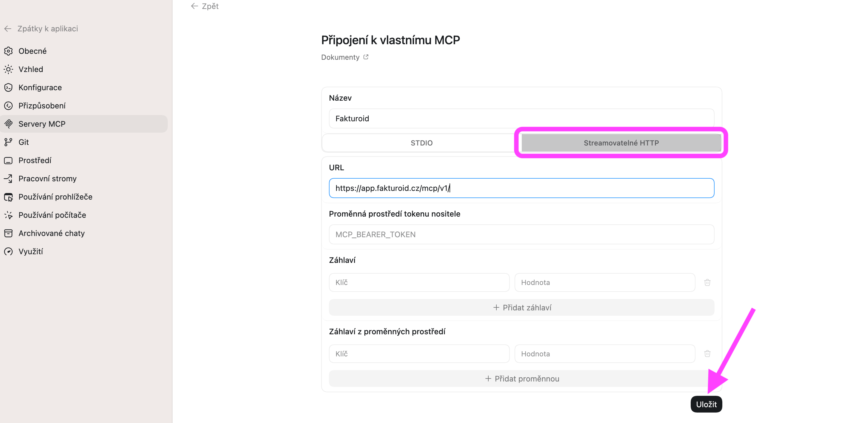Delete the Záhlaví header row trash icon
Screen dimensions: 868x423
(x=707, y=282)
